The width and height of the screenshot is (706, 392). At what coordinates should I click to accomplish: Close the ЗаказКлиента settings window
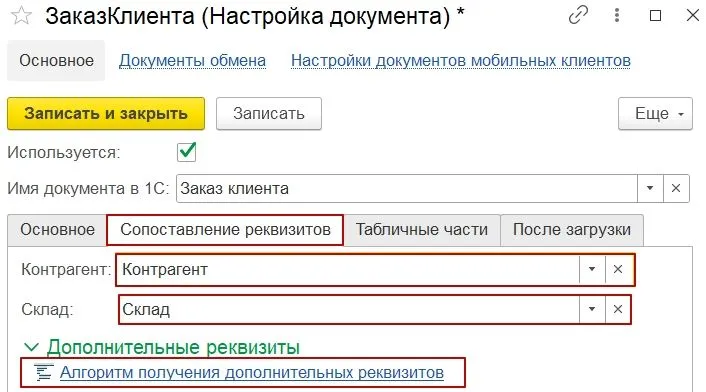[x=692, y=16]
